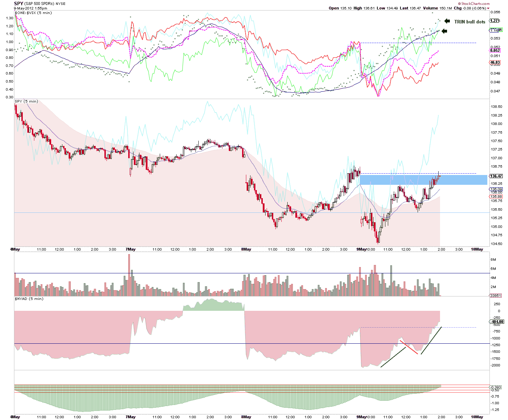Click the black 1.27 value tag
The height and width of the screenshot is (420, 508).
pyautogui.click(x=494, y=21)
